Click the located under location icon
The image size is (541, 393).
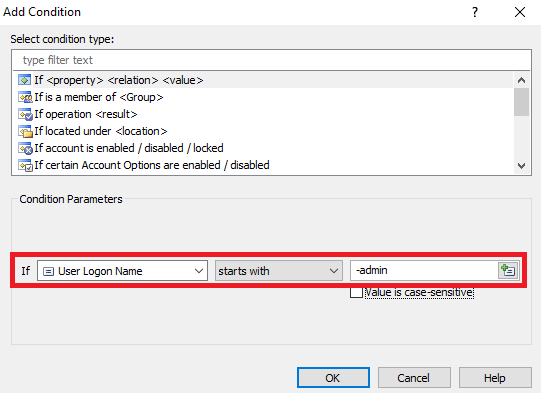pos(25,131)
